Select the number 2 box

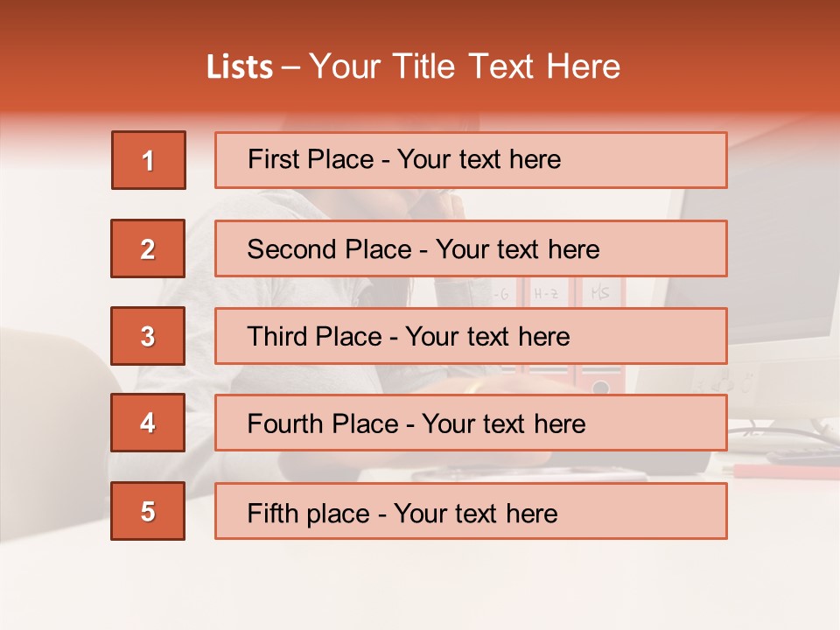point(148,248)
